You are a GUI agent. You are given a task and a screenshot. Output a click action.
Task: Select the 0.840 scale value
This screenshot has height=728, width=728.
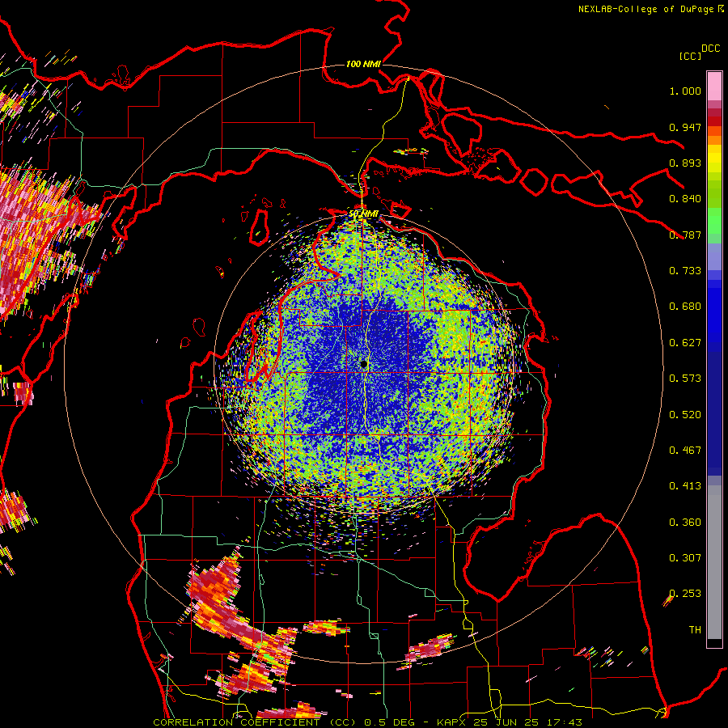[685, 199]
